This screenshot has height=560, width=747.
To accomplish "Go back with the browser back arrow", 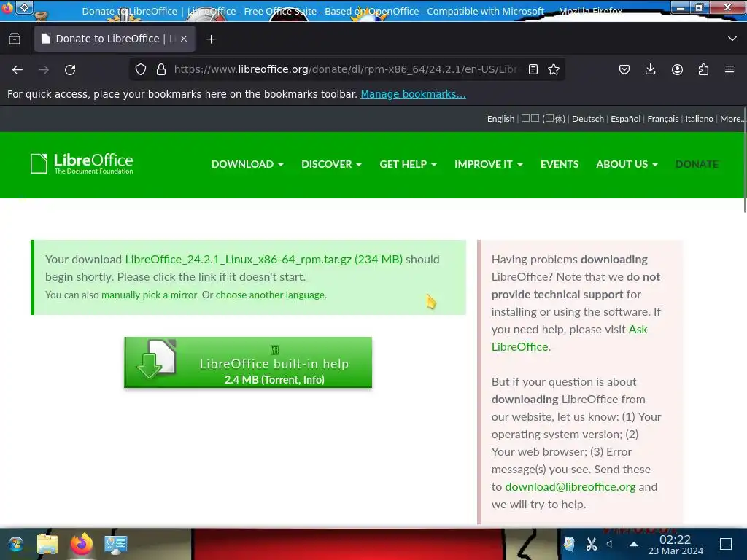I will [x=18, y=70].
